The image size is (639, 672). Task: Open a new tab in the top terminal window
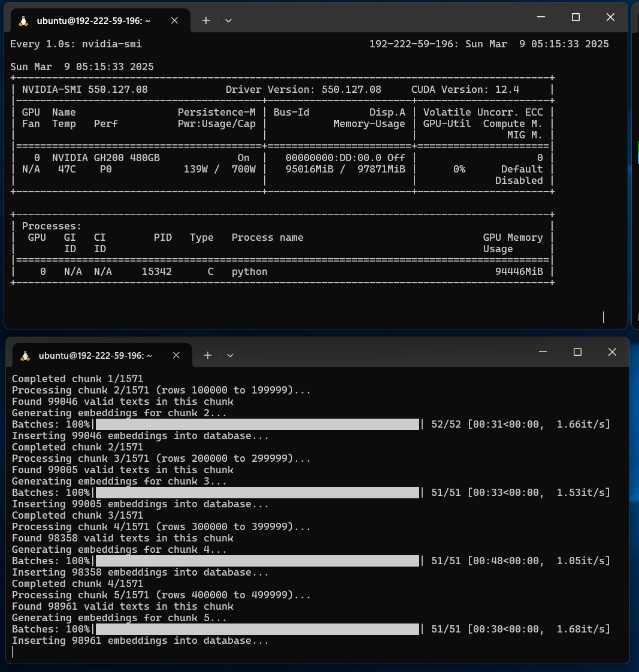coord(206,20)
